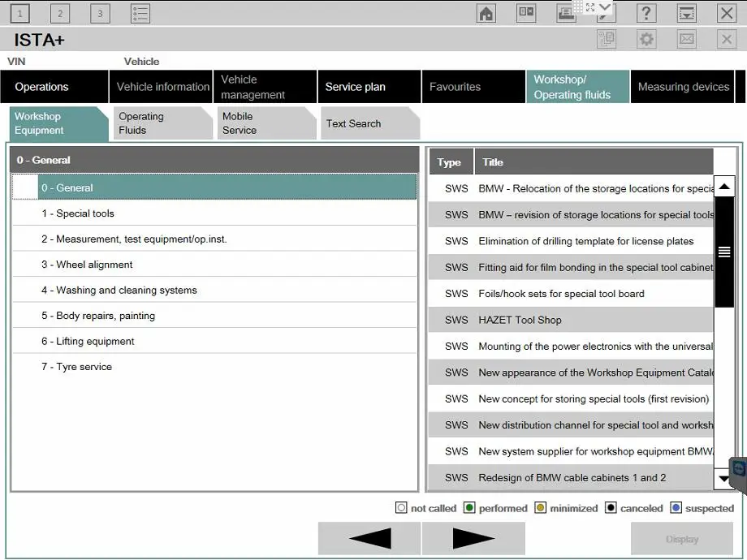Click the split-window view icon

526,12
